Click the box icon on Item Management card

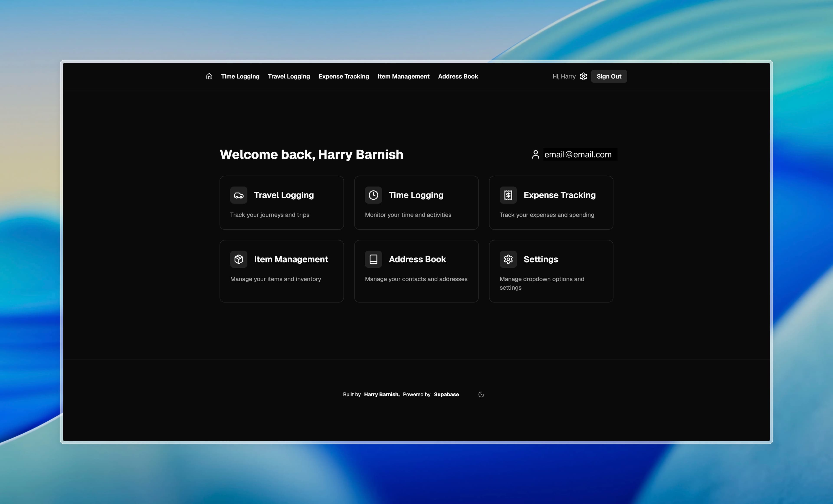coord(238,259)
